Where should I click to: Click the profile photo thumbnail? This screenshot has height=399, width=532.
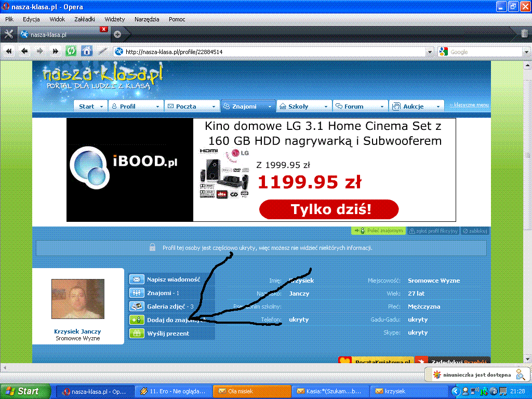click(78, 299)
